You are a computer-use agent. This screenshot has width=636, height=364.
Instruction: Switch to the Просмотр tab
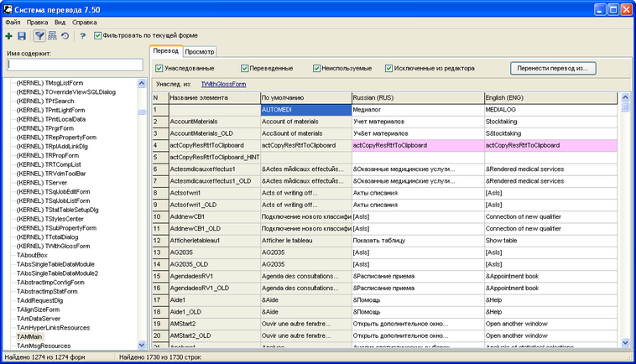click(199, 52)
